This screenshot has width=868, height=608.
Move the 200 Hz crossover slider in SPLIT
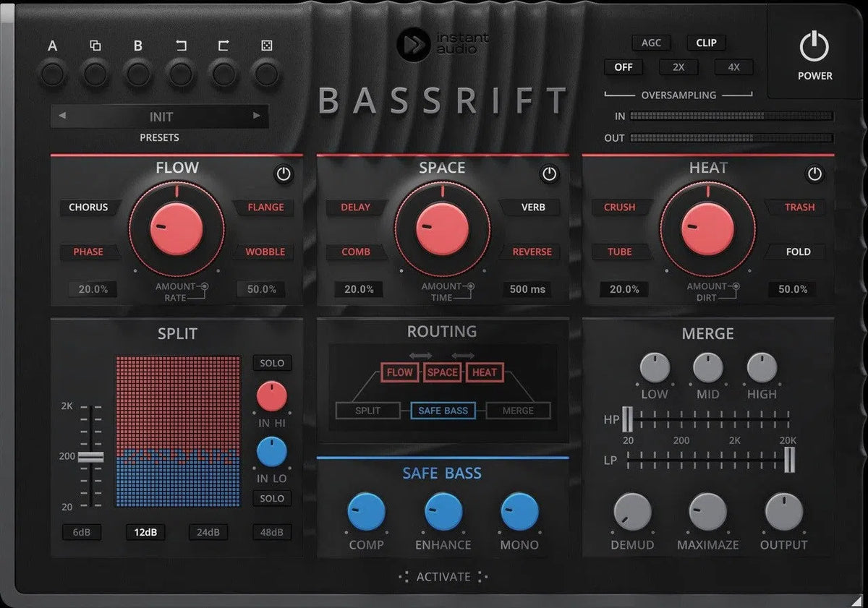[x=90, y=456]
